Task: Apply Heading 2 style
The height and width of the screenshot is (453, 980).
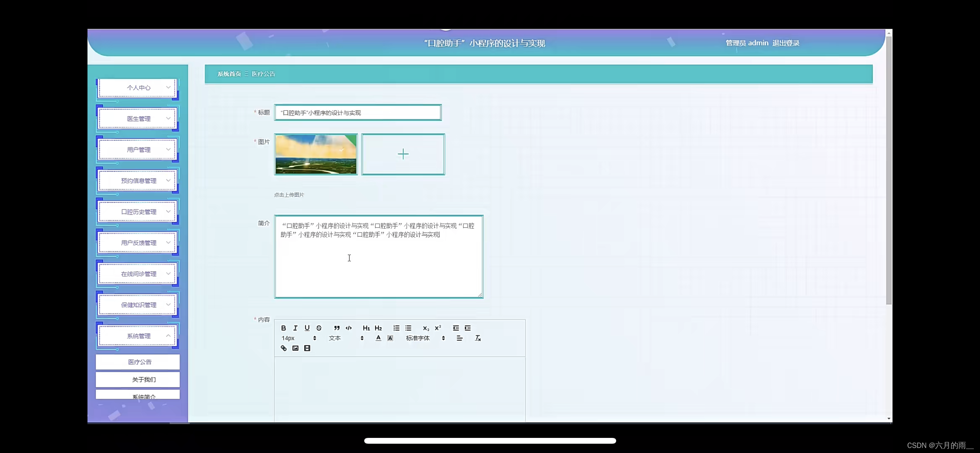Action: [x=378, y=328]
